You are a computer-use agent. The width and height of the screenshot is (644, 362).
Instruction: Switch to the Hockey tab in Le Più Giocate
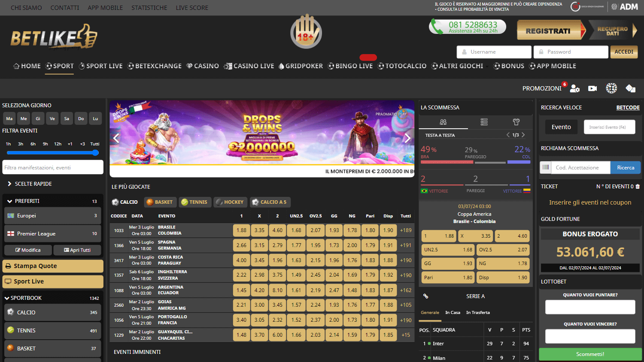coord(230,202)
